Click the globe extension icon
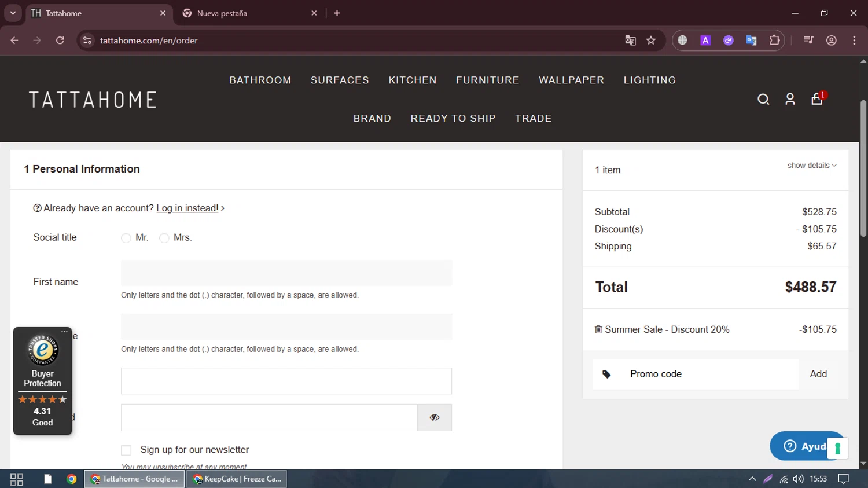 click(x=683, y=41)
